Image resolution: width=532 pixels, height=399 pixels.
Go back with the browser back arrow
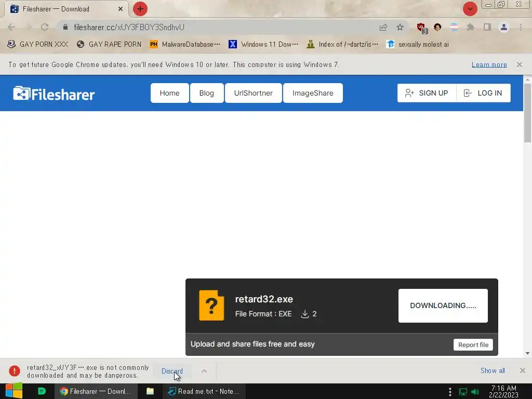pyautogui.click(x=11, y=27)
